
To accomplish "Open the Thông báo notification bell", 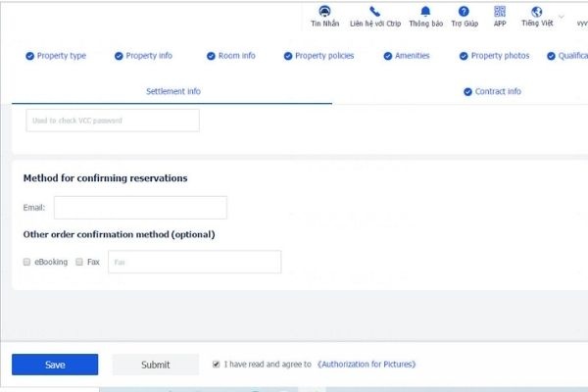I will tap(425, 12).
